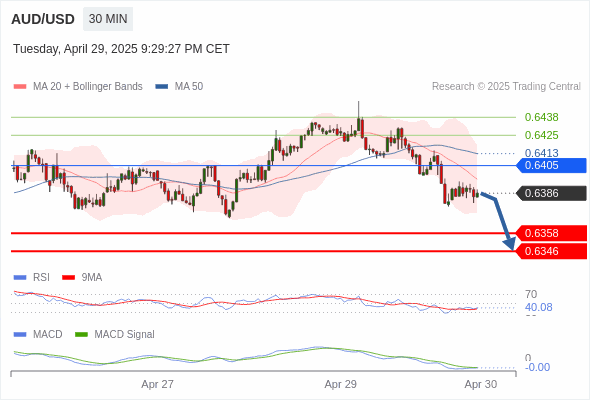Click the green 0.6438 resistance label

(541, 117)
